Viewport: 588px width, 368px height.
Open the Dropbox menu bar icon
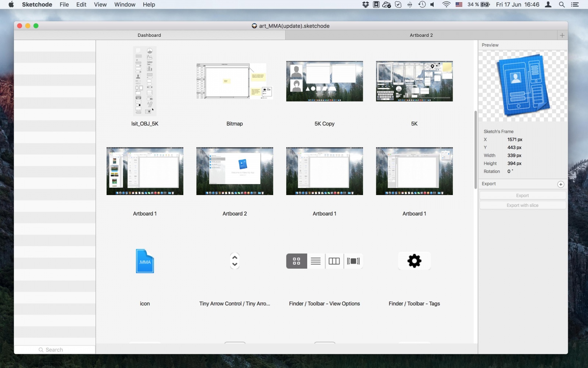click(x=366, y=4)
